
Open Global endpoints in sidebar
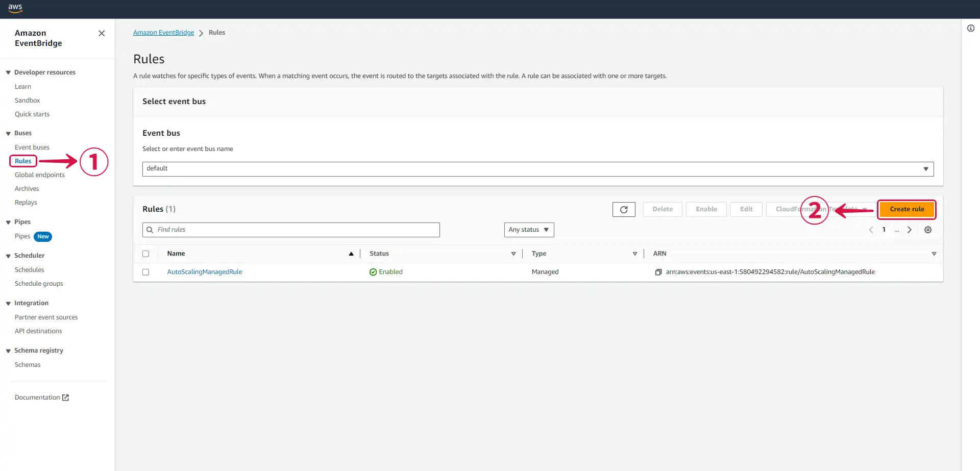pyautogui.click(x=40, y=175)
